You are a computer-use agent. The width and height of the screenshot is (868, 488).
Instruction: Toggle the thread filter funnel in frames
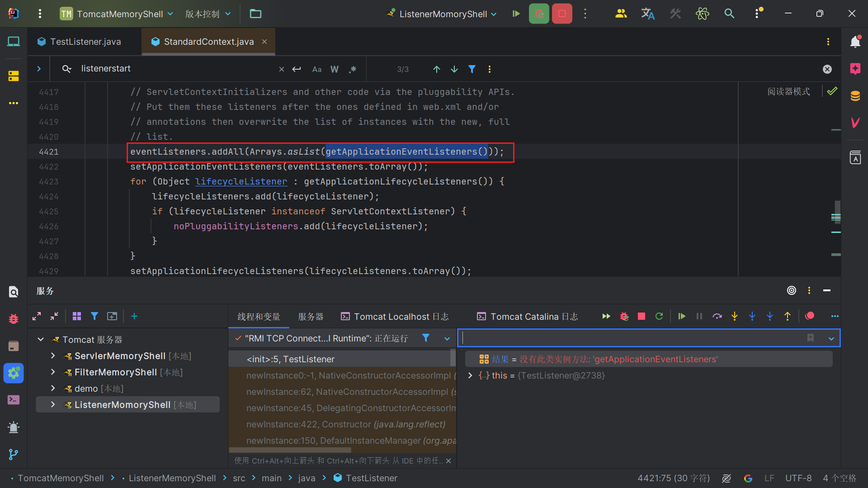click(x=426, y=338)
